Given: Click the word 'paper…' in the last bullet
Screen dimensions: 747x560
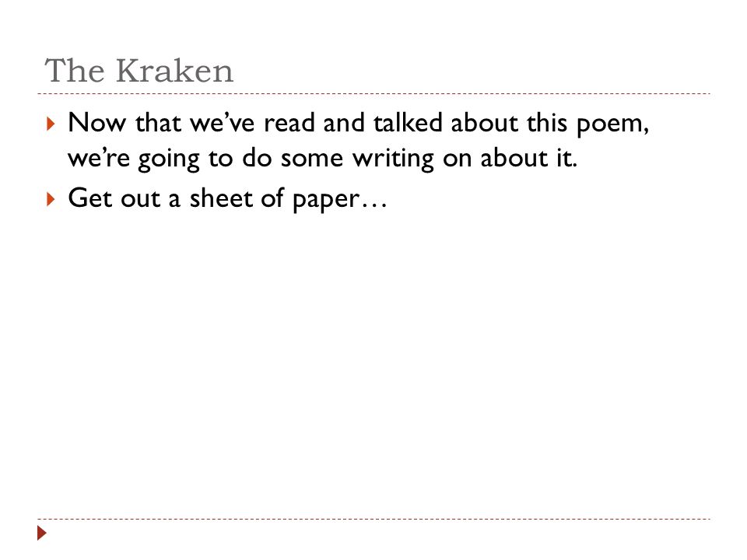Looking at the screenshot, I should tap(340, 200).
